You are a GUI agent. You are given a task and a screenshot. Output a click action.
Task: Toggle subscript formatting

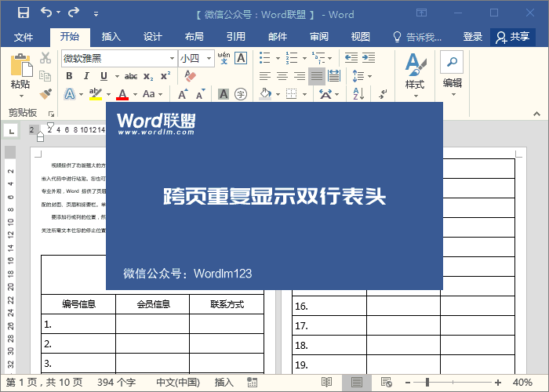click(x=148, y=76)
